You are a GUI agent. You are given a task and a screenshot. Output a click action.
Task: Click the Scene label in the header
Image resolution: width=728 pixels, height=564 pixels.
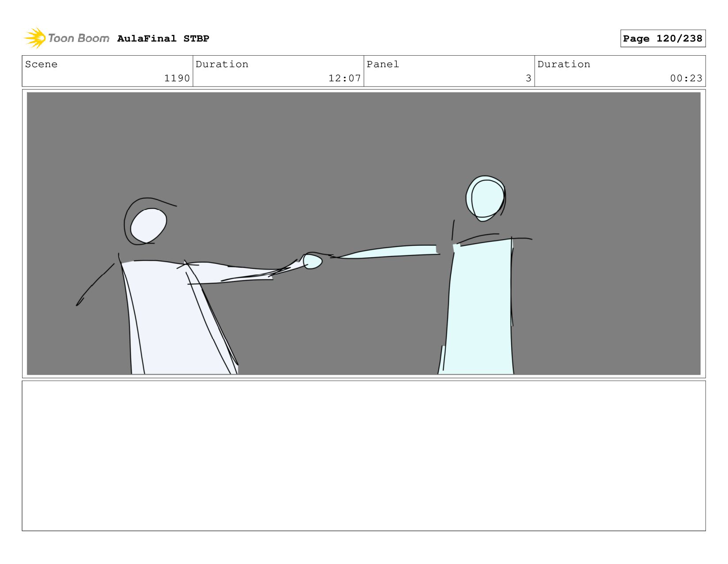tap(41, 64)
